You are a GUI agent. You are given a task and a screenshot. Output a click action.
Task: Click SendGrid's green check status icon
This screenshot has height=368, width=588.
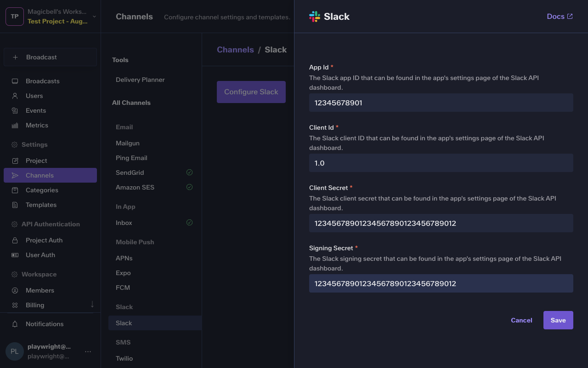point(189,172)
